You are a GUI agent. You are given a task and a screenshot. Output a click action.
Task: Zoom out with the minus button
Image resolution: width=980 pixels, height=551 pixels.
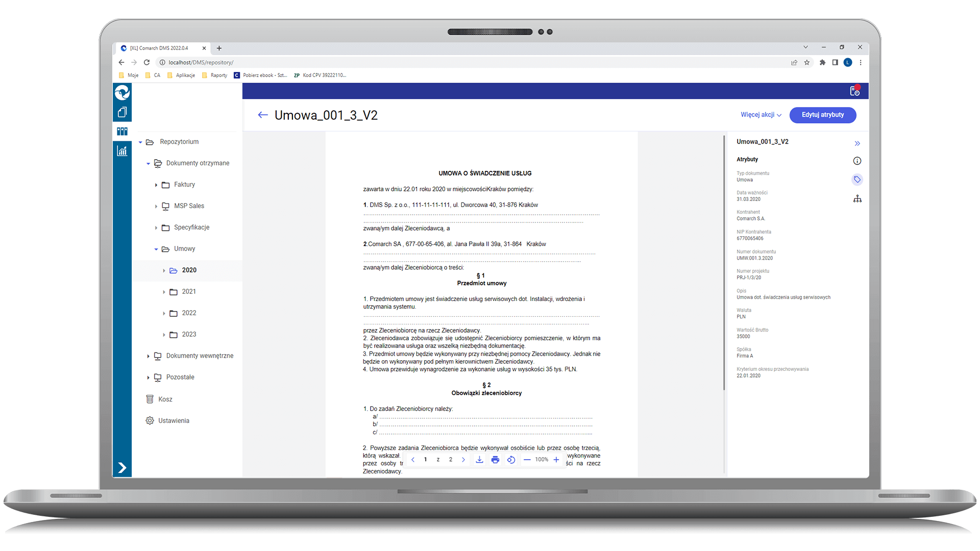[527, 460]
